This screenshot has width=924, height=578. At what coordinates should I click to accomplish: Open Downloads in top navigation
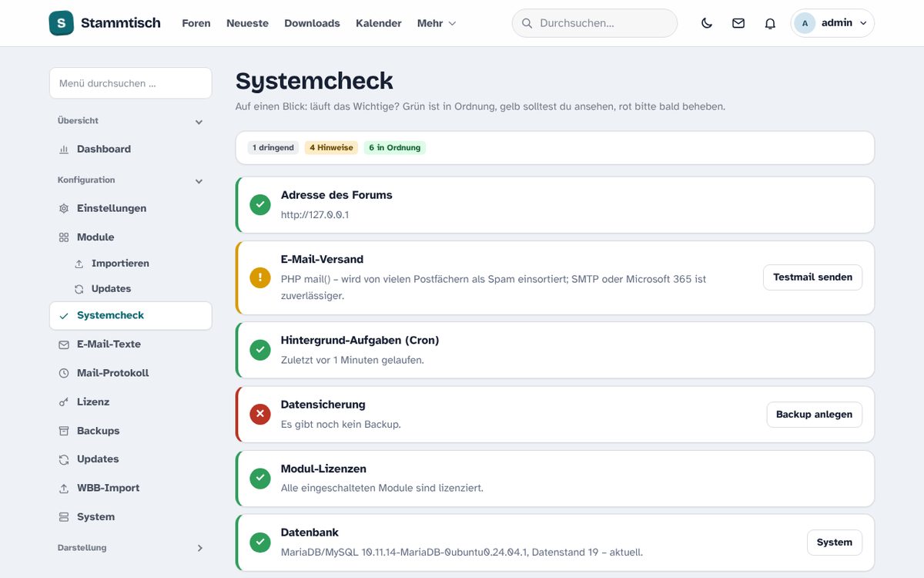tap(312, 23)
